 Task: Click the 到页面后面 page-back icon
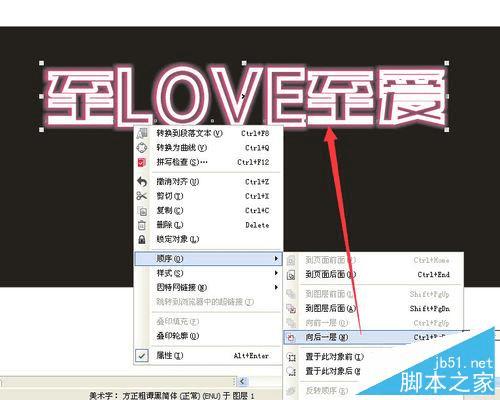tap(291, 275)
